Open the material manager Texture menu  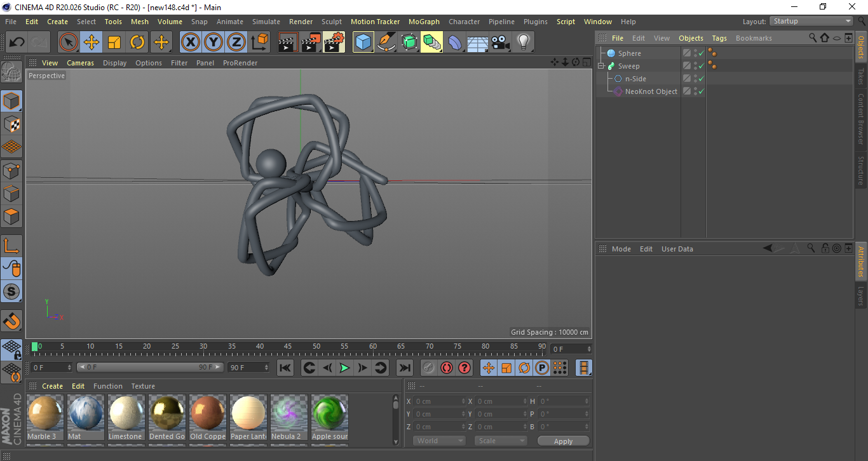(143, 386)
